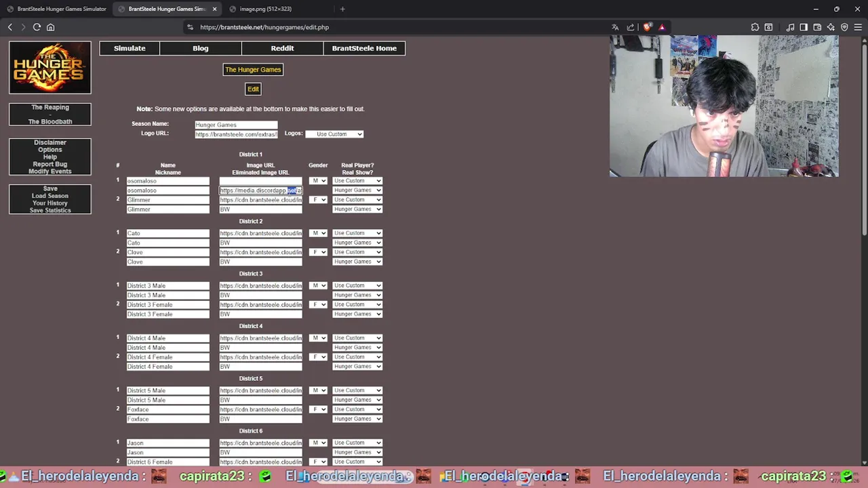Open the Logos Use Custom dropdown
This screenshot has height=488, width=868.
(334, 134)
